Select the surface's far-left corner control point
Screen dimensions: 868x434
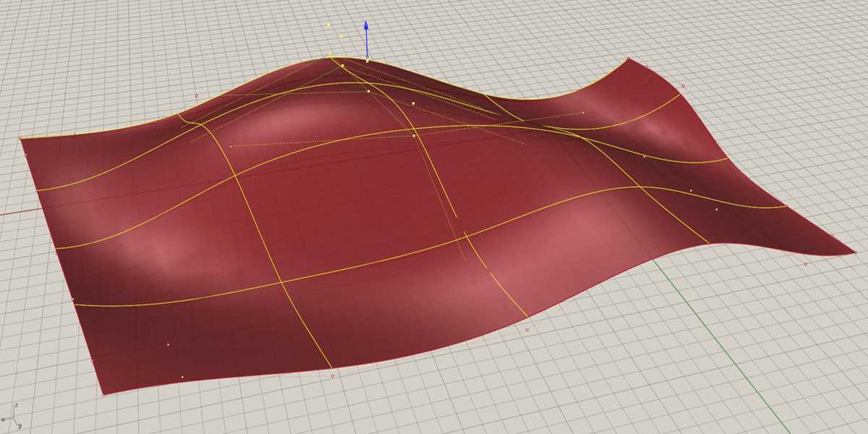tap(20, 137)
